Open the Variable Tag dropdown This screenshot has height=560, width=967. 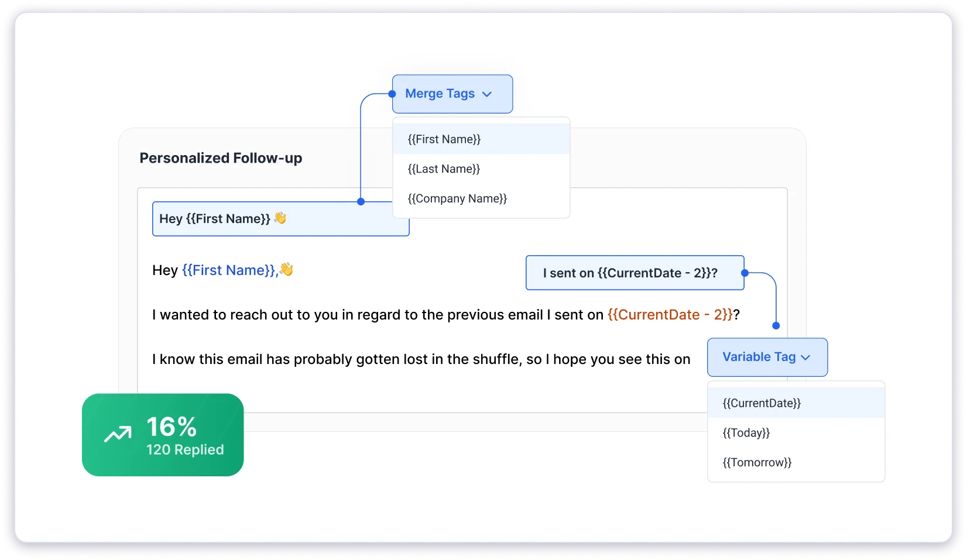pyautogui.click(x=767, y=357)
